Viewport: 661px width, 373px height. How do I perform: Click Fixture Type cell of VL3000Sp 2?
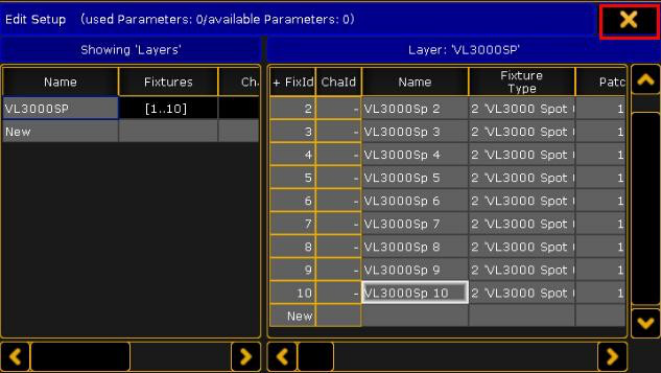click(x=522, y=108)
